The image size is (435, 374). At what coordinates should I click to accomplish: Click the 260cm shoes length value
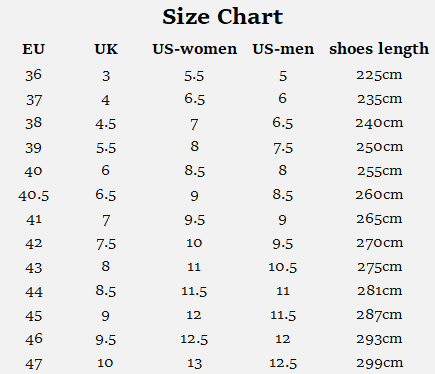click(379, 195)
